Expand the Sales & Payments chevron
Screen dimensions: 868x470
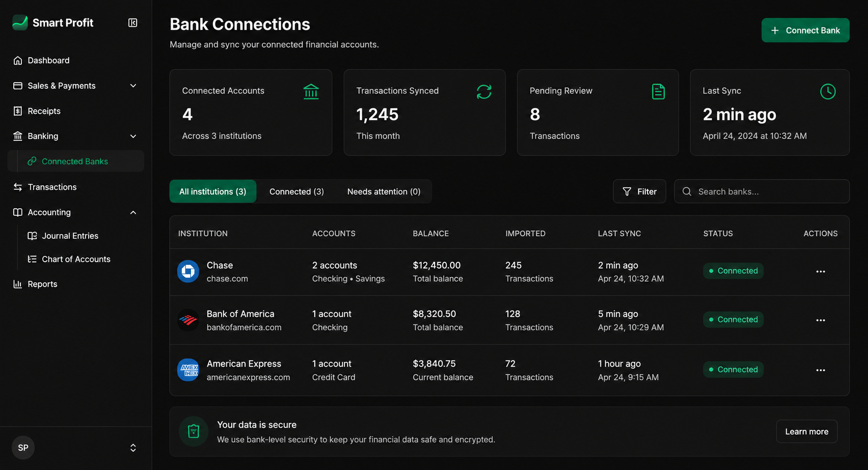click(133, 86)
